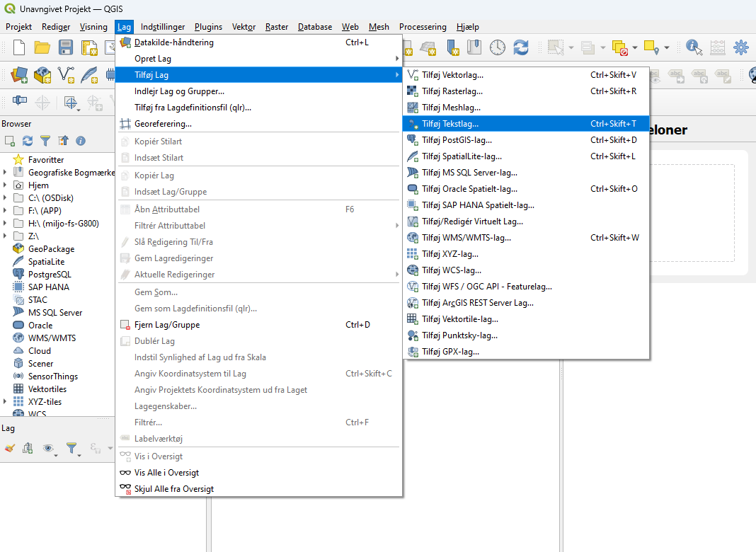Click Skjul Alle fra Oversigt entry
Screen dimensions: 756x552
click(x=259, y=489)
